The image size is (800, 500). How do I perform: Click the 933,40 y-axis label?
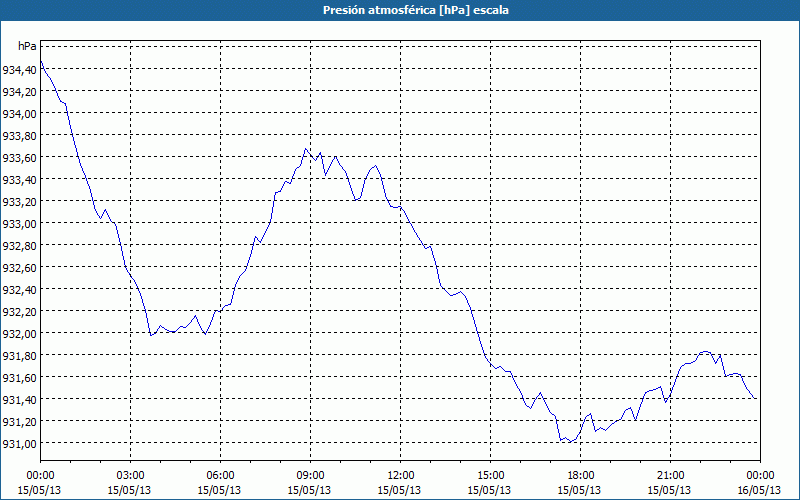[20, 179]
